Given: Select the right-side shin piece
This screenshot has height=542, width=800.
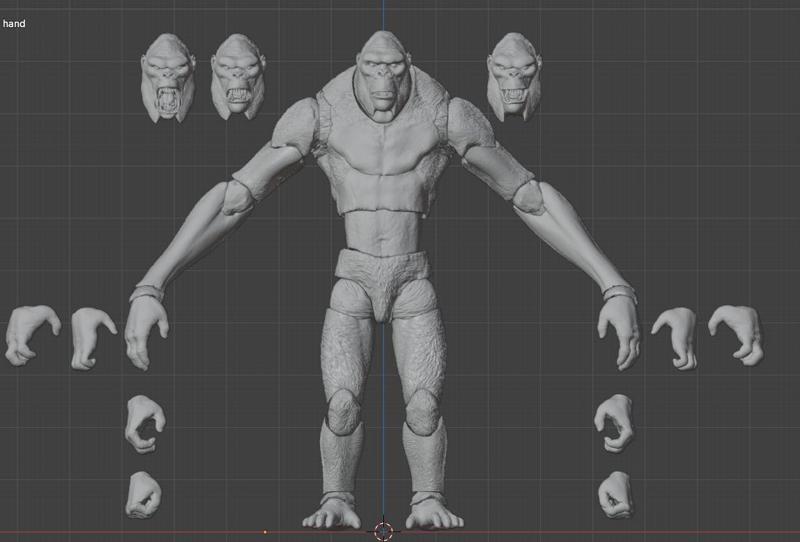Looking at the screenshot, I should (424, 459).
